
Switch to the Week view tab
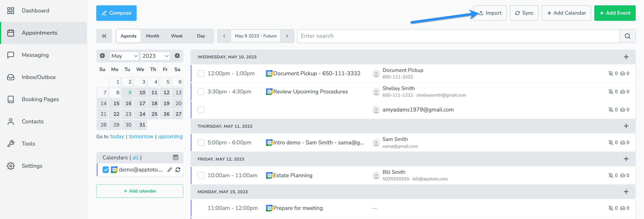point(177,36)
